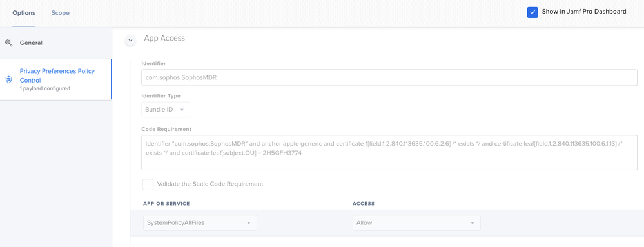Viewport: 644px width, 247px height.
Task: Click the Show in Jamf Pro Dashboard label
Action: click(584, 12)
